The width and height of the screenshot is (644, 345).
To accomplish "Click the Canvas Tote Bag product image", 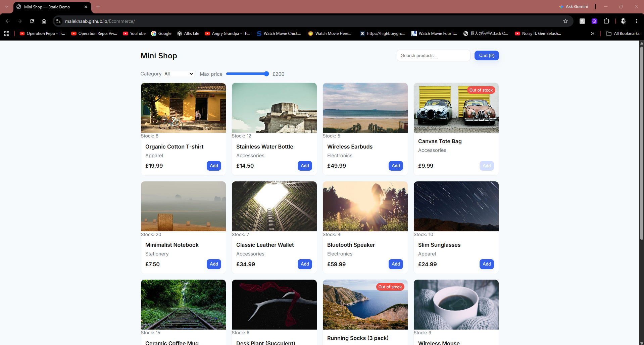I will tap(456, 108).
